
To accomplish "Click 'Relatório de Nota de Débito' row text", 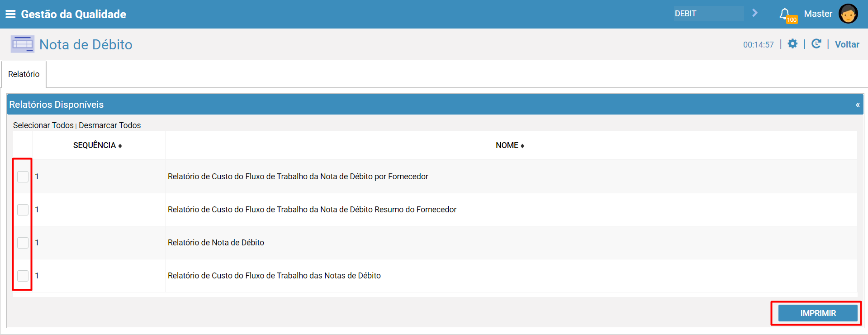I will [x=216, y=243].
